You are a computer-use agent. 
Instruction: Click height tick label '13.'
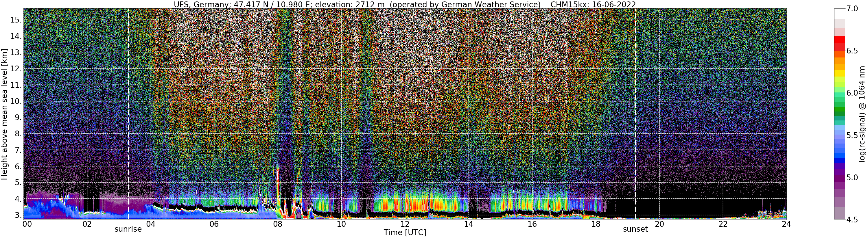pos(16,53)
